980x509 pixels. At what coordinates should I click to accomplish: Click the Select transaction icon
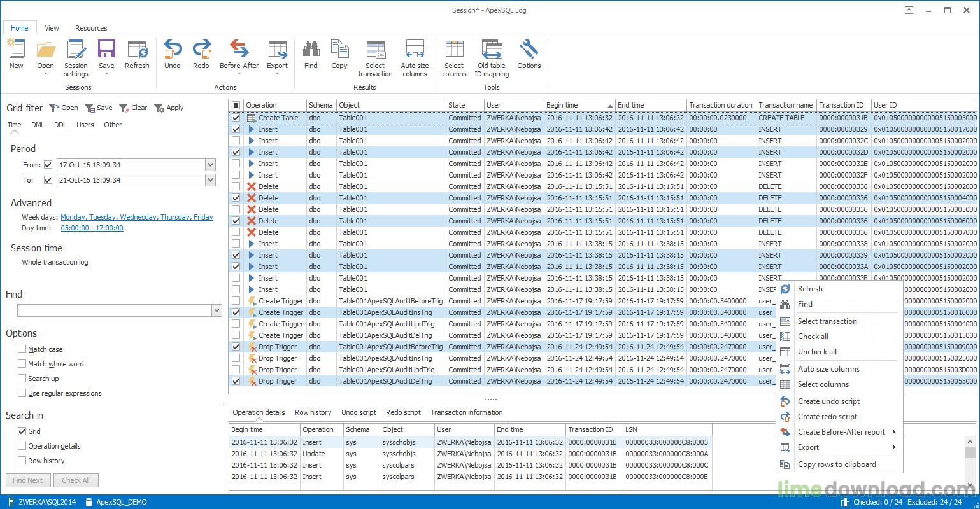(376, 57)
